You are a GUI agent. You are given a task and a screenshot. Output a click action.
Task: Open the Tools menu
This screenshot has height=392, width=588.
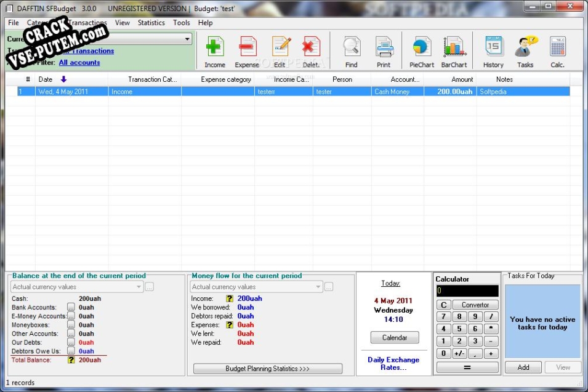point(182,23)
